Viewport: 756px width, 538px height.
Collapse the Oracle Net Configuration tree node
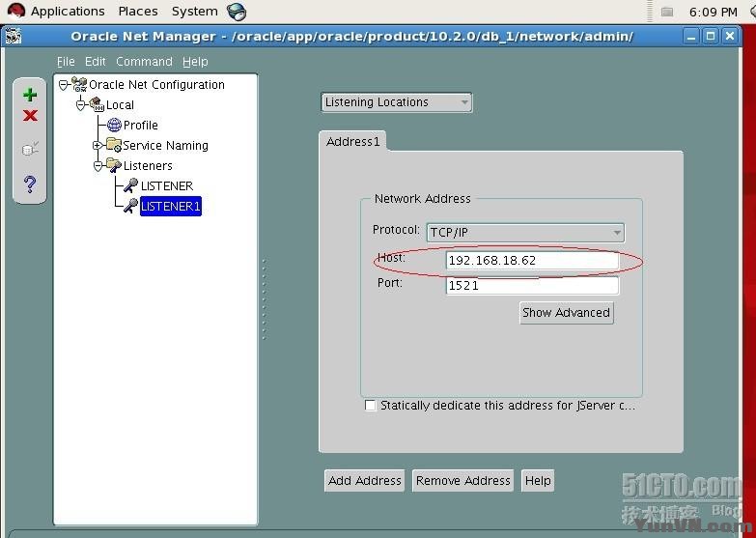point(63,85)
